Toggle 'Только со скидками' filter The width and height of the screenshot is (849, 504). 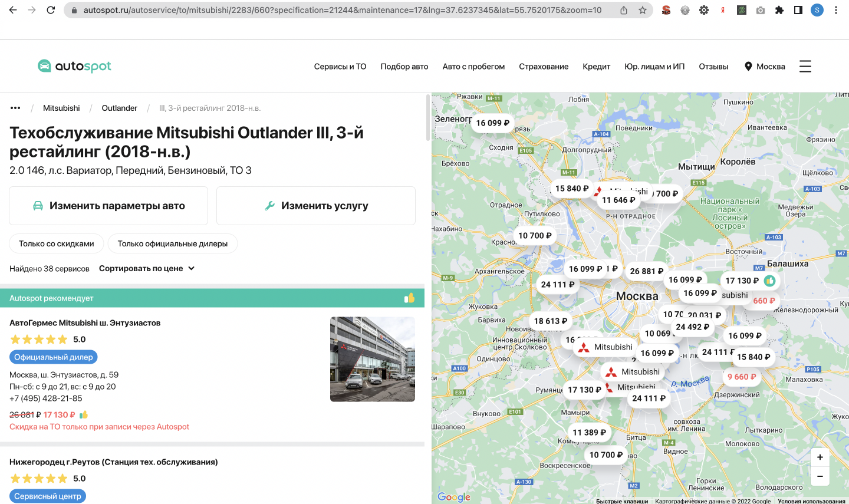coord(56,243)
